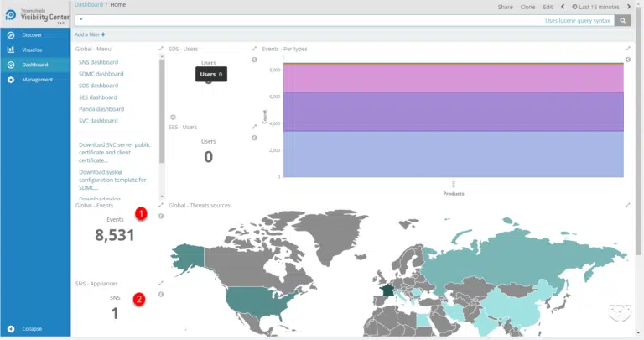Click the purple band in events chart

(x=454, y=112)
